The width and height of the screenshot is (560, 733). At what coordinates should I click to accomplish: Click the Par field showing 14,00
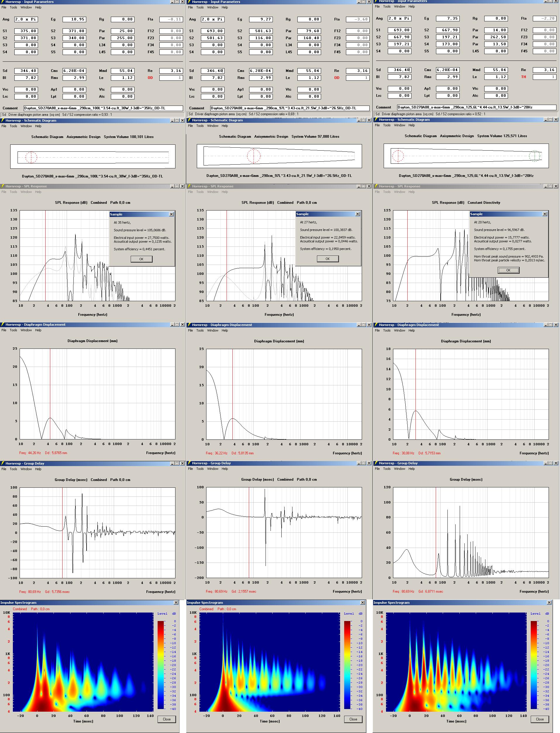496,30
